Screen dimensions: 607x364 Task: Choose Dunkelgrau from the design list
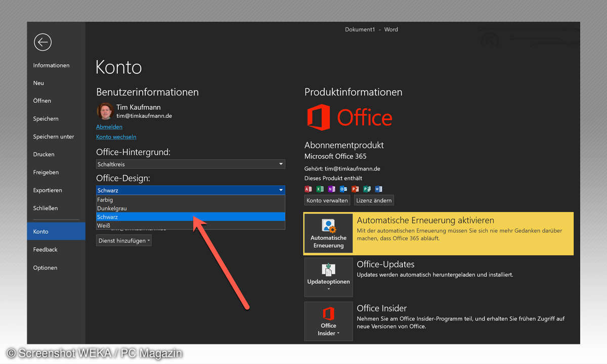coord(190,208)
